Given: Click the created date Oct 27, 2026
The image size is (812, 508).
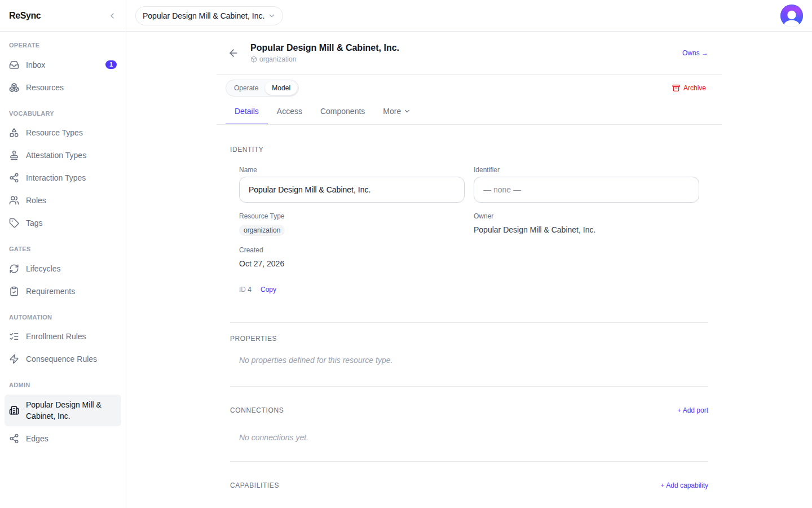Looking at the screenshot, I should 262,264.
